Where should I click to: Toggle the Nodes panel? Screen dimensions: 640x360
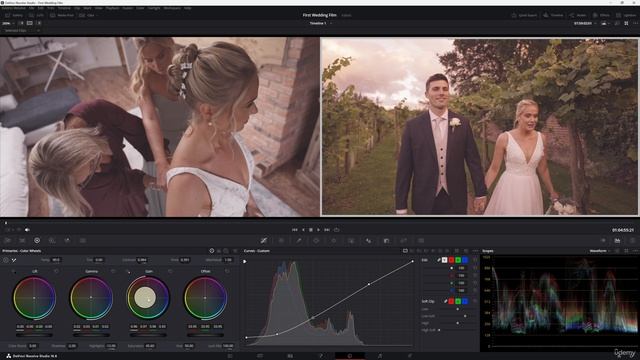coord(578,15)
